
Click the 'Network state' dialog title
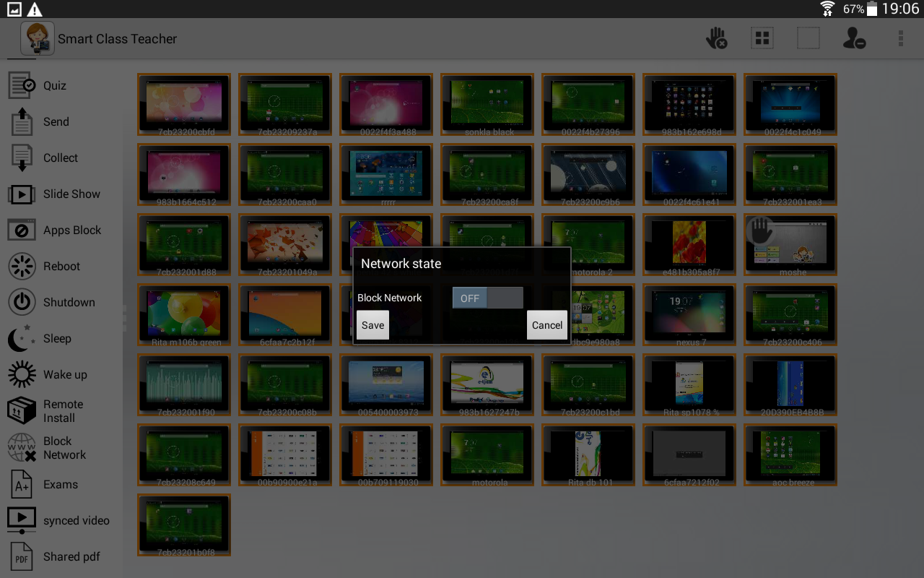[x=401, y=264]
